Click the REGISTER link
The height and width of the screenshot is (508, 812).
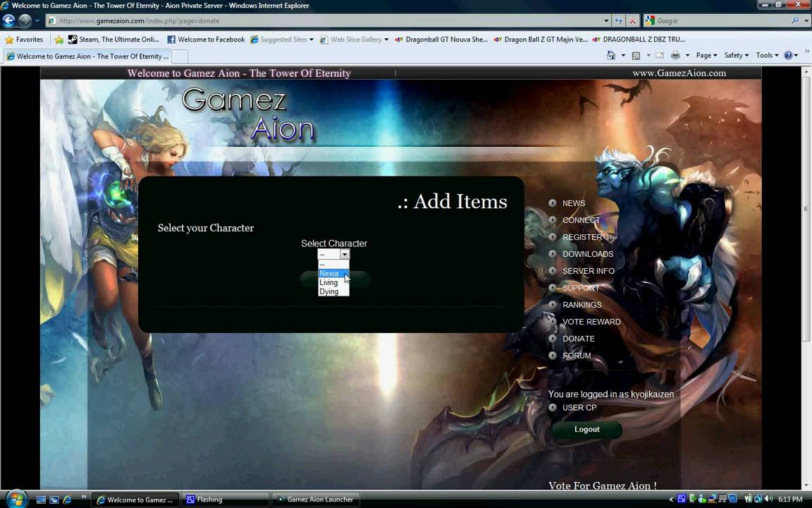582,237
